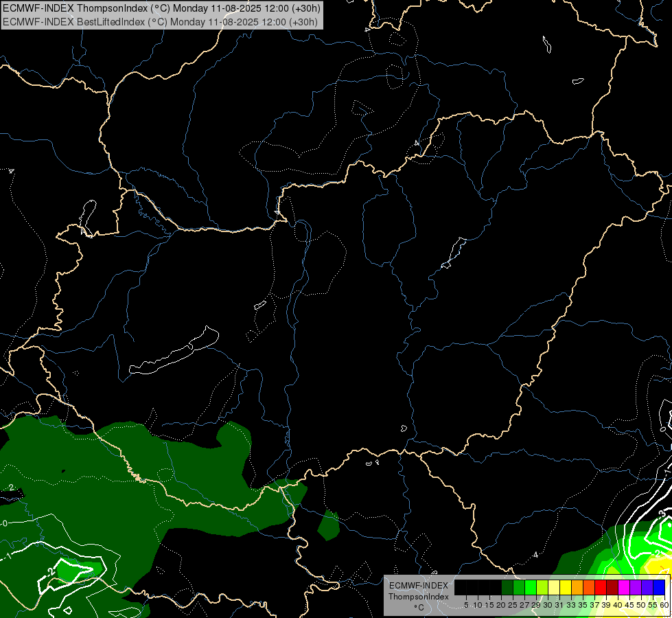Click the legend tick value '20'
The image size is (672, 618).
tap(501, 605)
